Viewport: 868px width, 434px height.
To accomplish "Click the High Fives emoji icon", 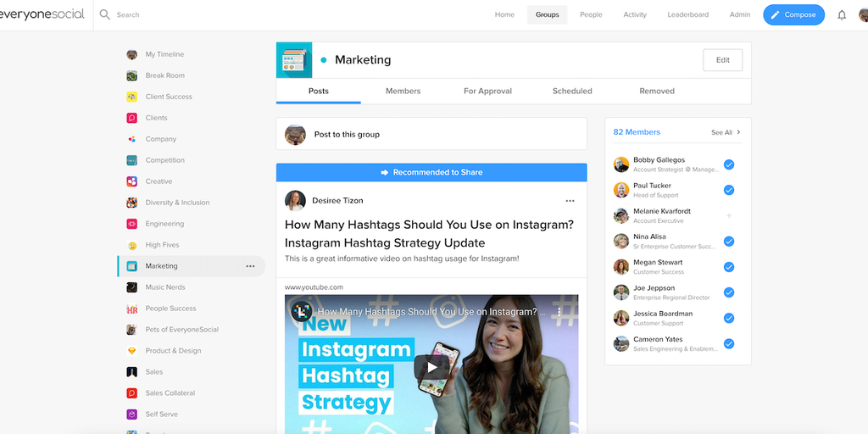I will (x=131, y=245).
